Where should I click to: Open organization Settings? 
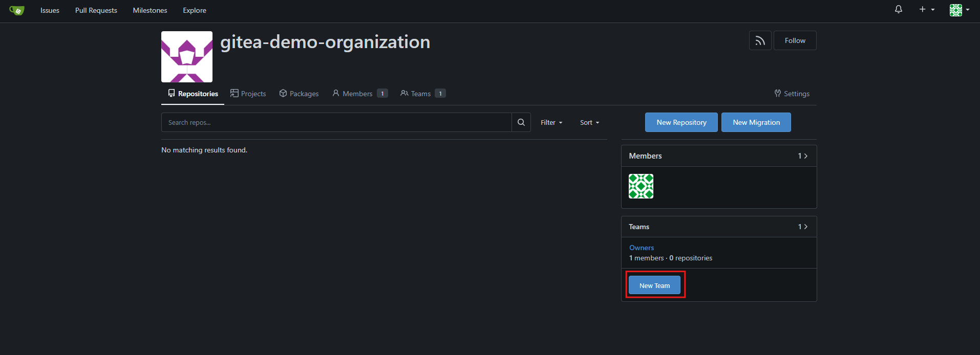click(x=792, y=94)
